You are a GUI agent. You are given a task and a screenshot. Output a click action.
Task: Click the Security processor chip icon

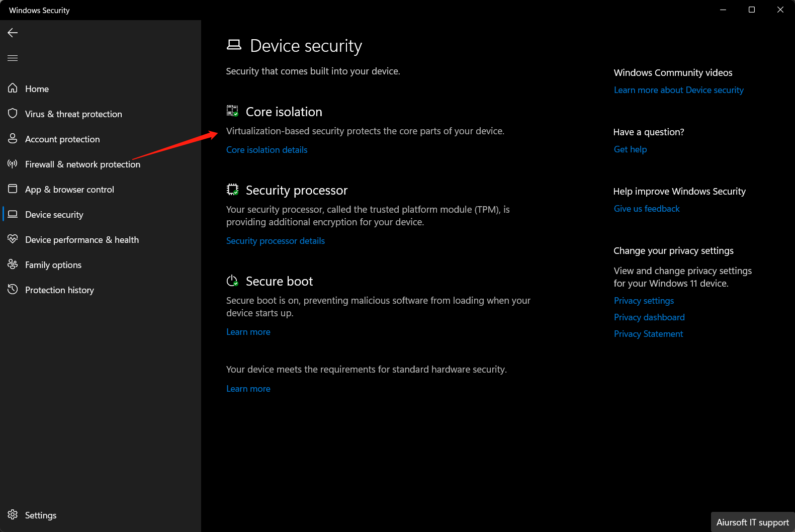pos(232,190)
